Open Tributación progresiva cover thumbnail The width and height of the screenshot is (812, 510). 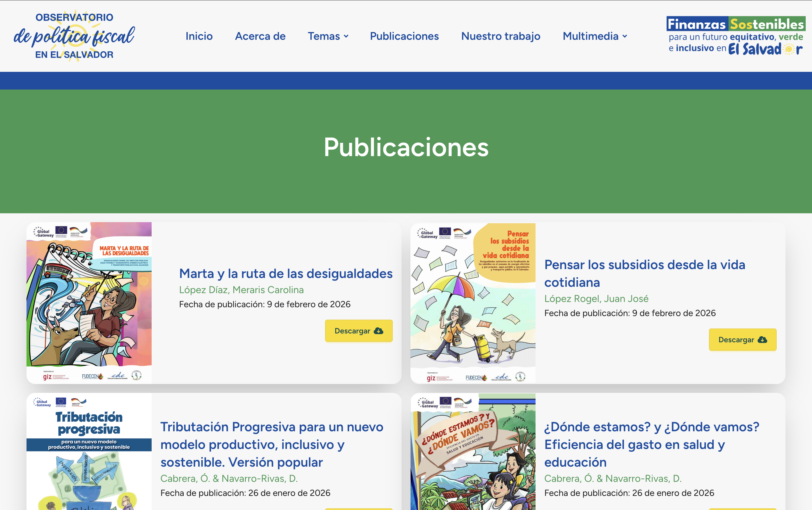[x=89, y=452]
